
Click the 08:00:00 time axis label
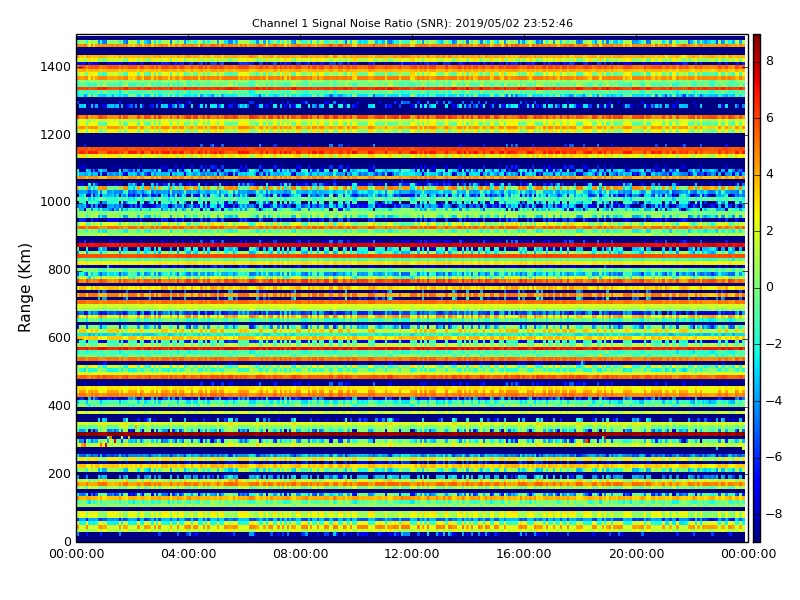click(301, 554)
